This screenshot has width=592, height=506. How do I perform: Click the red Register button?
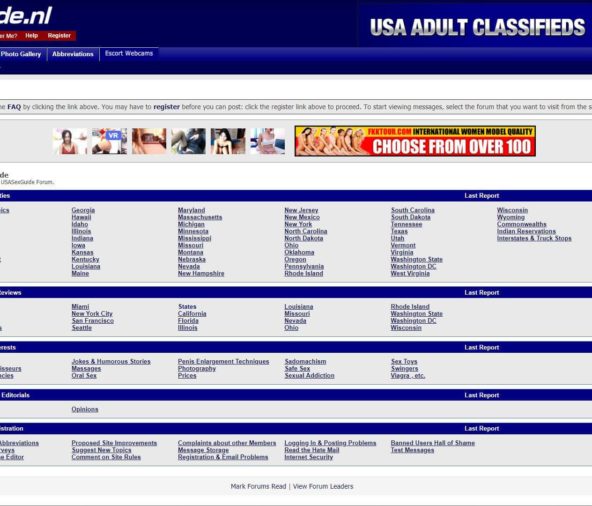59,35
